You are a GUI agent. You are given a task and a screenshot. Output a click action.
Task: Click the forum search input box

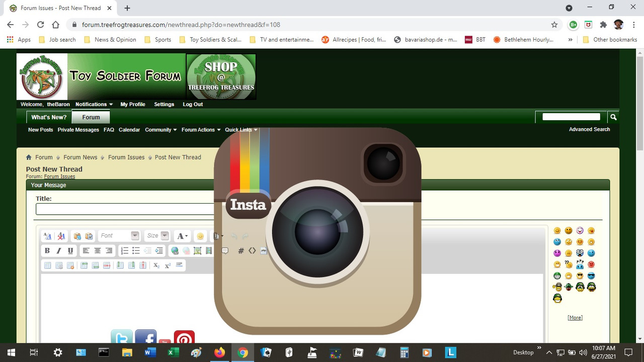coord(571,117)
